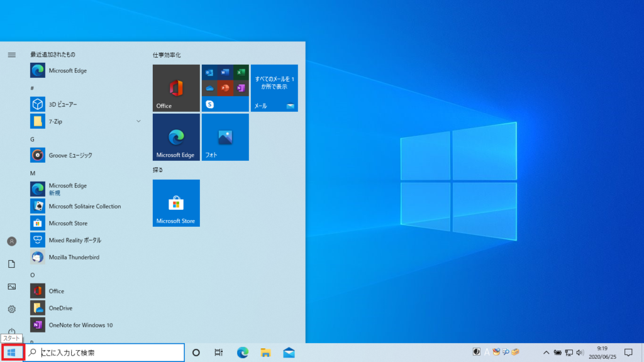Open the volume control in the system tray

point(580,353)
